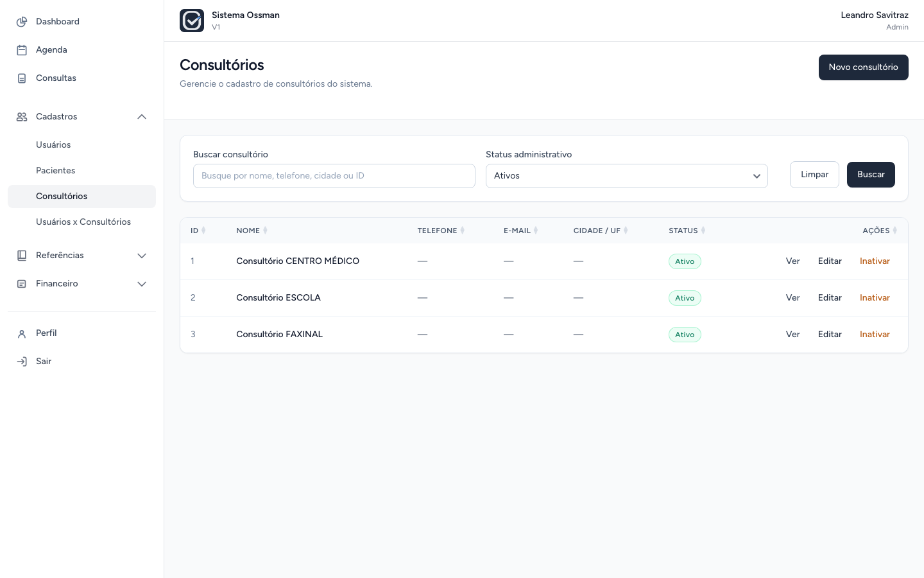Viewport: 924px width, 578px height.
Task: Open the Status administrativo dropdown
Action: [627, 176]
